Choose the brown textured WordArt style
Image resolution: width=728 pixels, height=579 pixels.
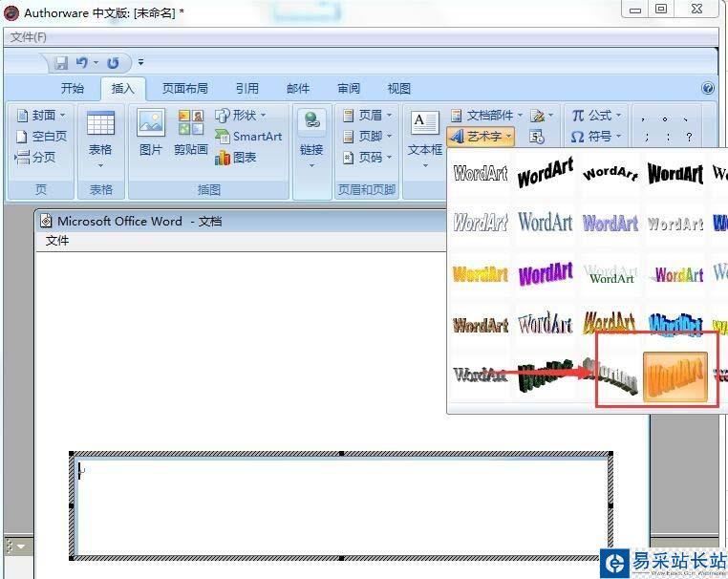(x=481, y=324)
